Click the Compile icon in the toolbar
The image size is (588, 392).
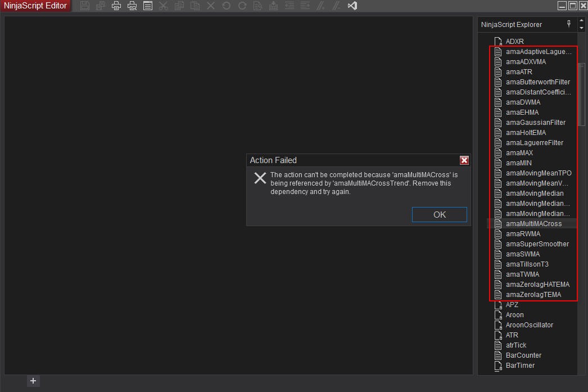click(274, 6)
